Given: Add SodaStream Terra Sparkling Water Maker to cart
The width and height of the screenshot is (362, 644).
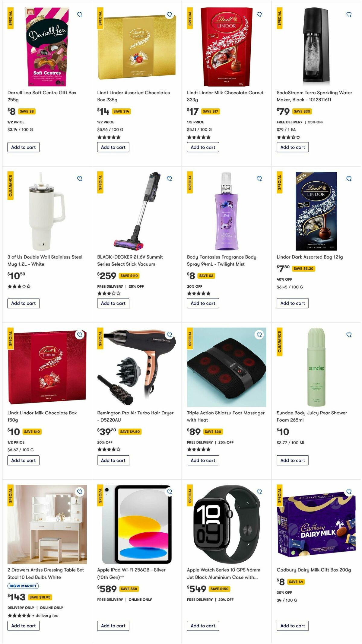Looking at the screenshot, I should (x=292, y=147).
